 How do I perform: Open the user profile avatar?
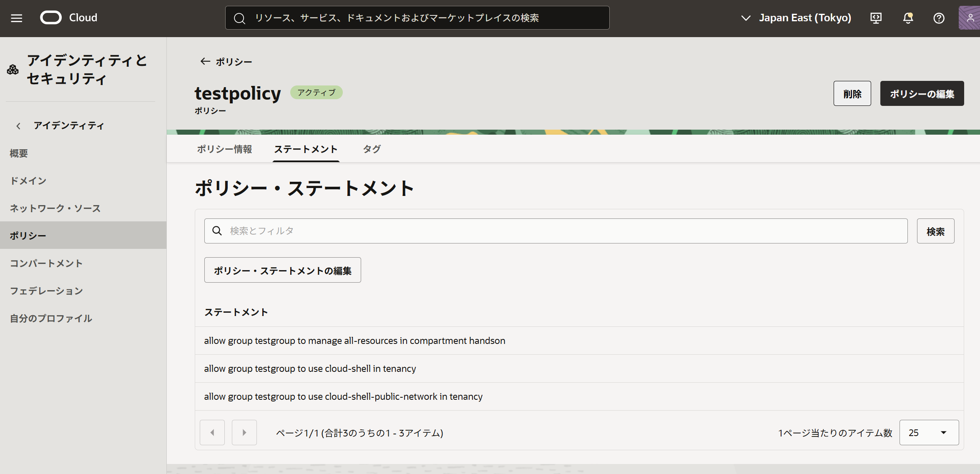click(969, 18)
